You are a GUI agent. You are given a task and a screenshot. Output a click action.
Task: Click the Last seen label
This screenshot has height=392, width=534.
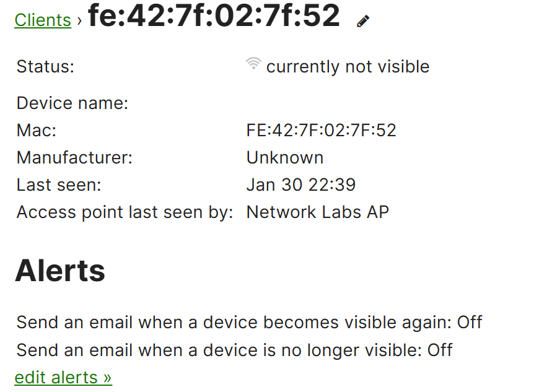(59, 185)
